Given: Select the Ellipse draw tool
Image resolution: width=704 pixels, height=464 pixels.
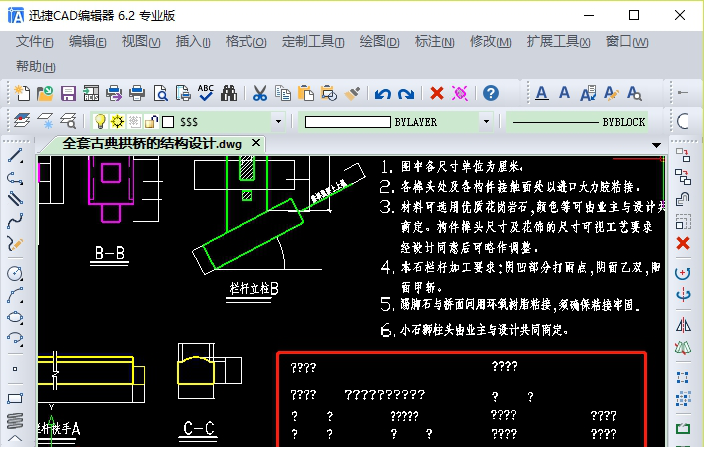Looking at the screenshot, I should (x=15, y=318).
